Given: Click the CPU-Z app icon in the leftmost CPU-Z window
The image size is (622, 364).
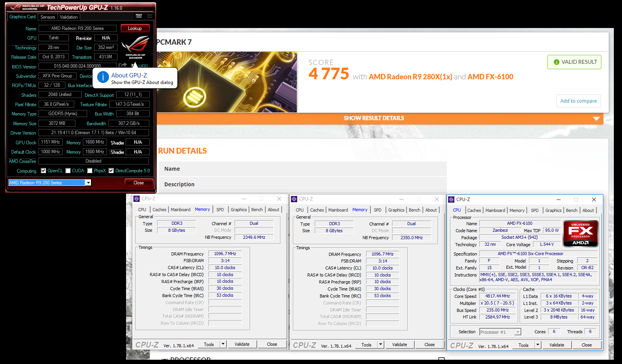Looking at the screenshot, I should coord(137,199).
